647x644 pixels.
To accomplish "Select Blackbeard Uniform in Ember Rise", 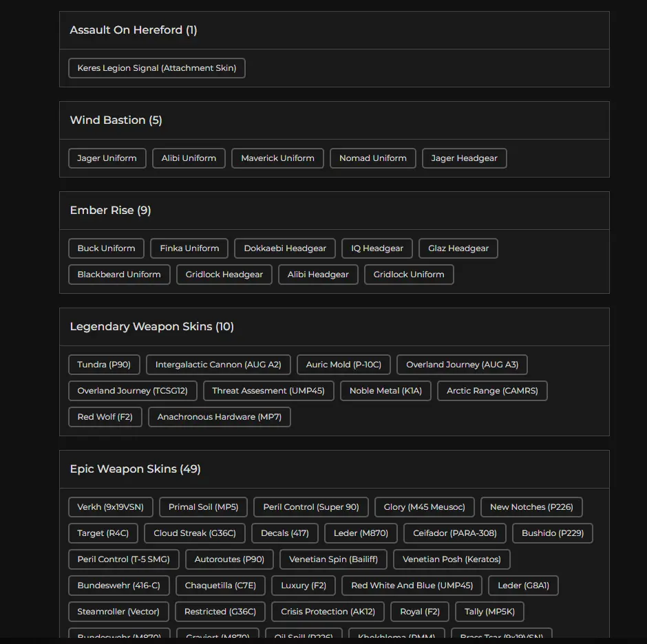I will (119, 275).
